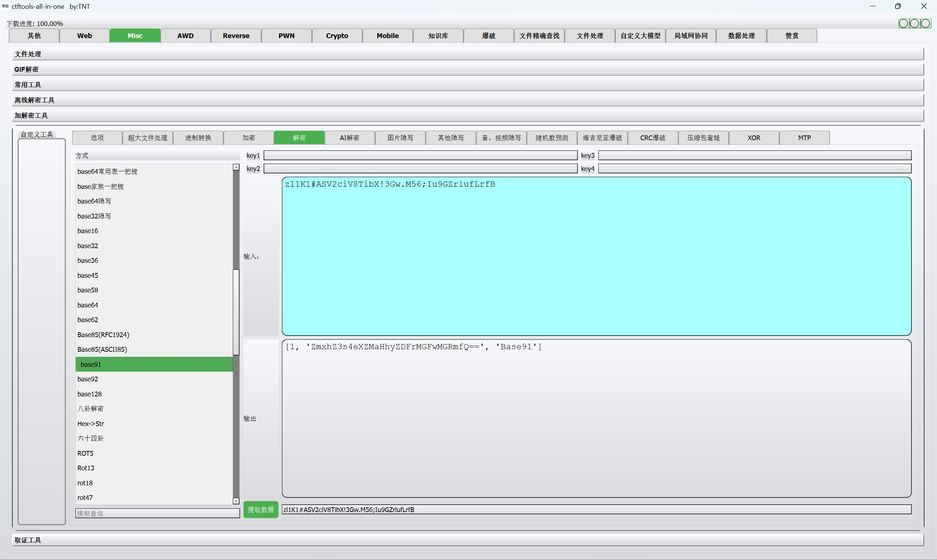The width and height of the screenshot is (937, 560).
Task: Select the 选项 sub-tab
Action: coord(97,138)
